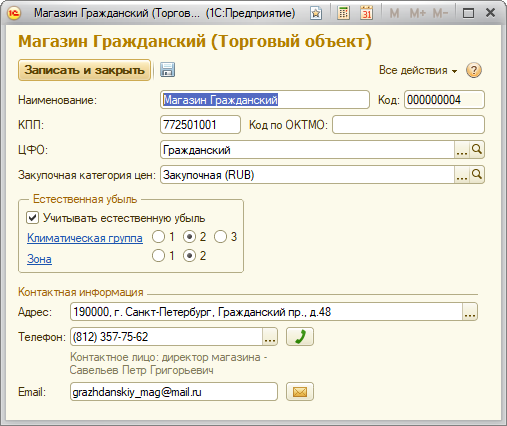Open the calendar icon in title bar
This screenshot has width=507, height=426.
pyautogui.click(x=367, y=13)
